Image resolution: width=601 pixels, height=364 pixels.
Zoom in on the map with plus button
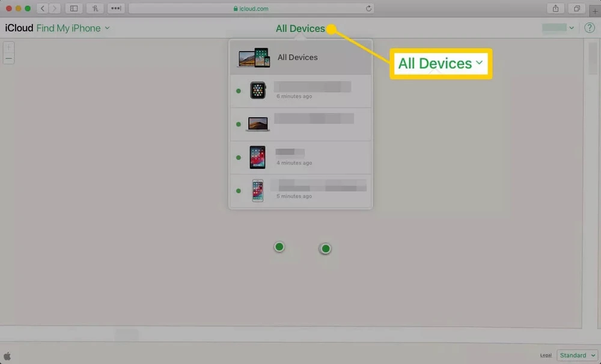(x=8, y=47)
